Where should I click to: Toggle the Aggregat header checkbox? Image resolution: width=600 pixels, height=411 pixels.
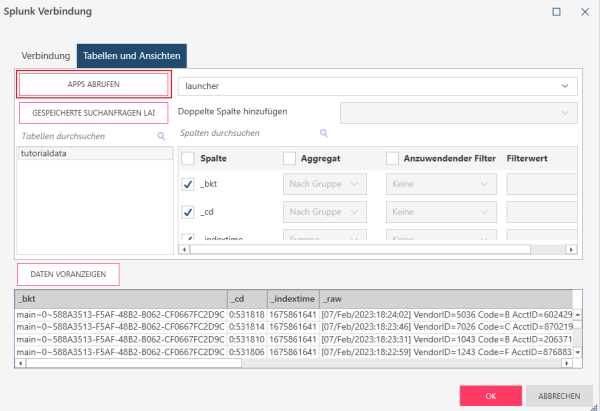[290, 158]
